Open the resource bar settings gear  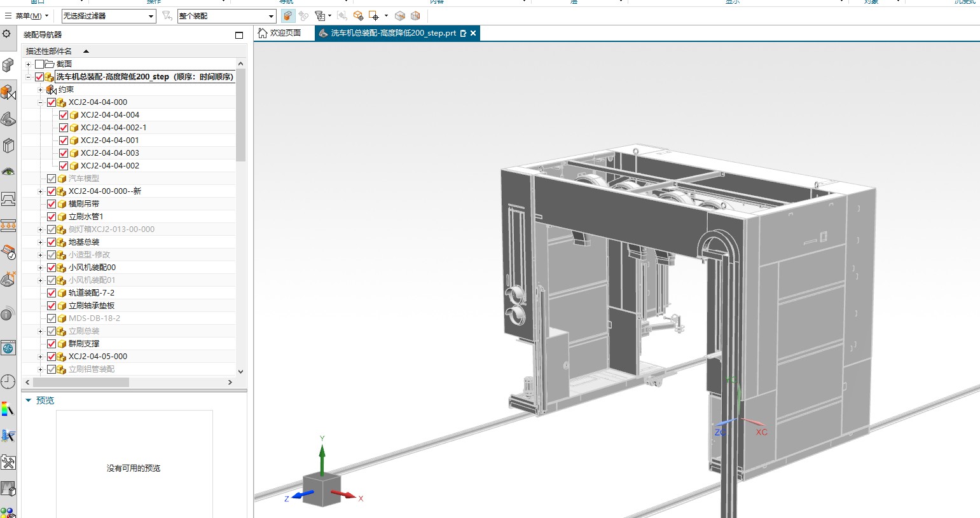[x=7, y=34]
